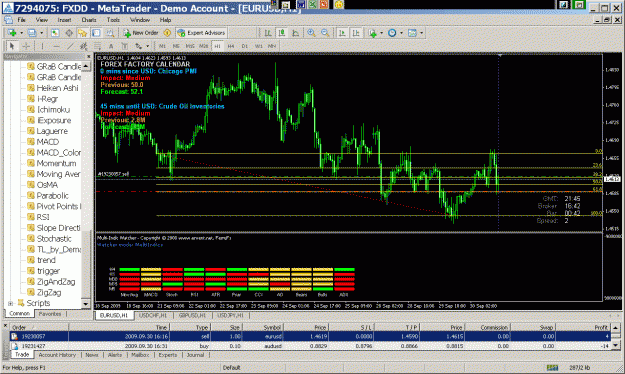The width and height of the screenshot is (625, 374).
Task: Draw a Fibonacci retracement
Action: pos(97,46)
